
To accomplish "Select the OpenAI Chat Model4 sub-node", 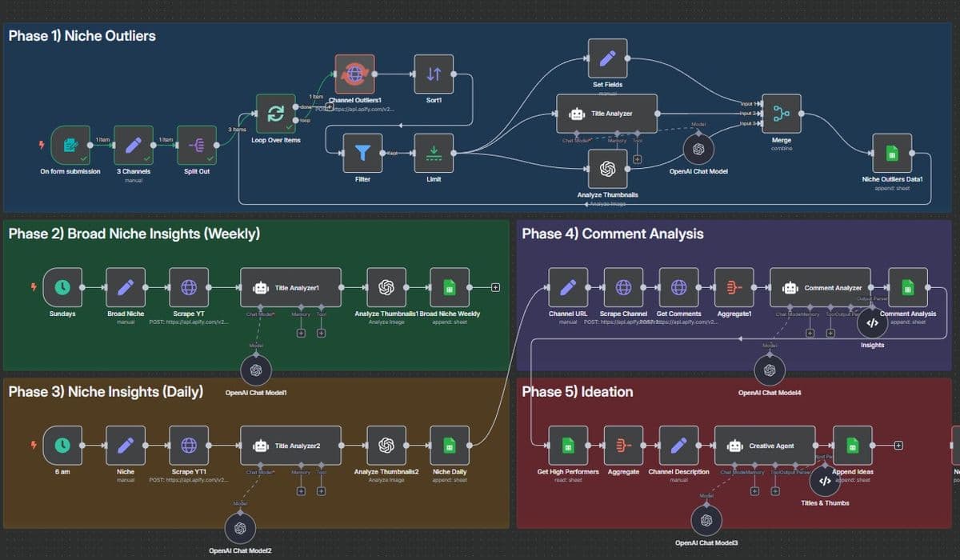I will click(770, 369).
